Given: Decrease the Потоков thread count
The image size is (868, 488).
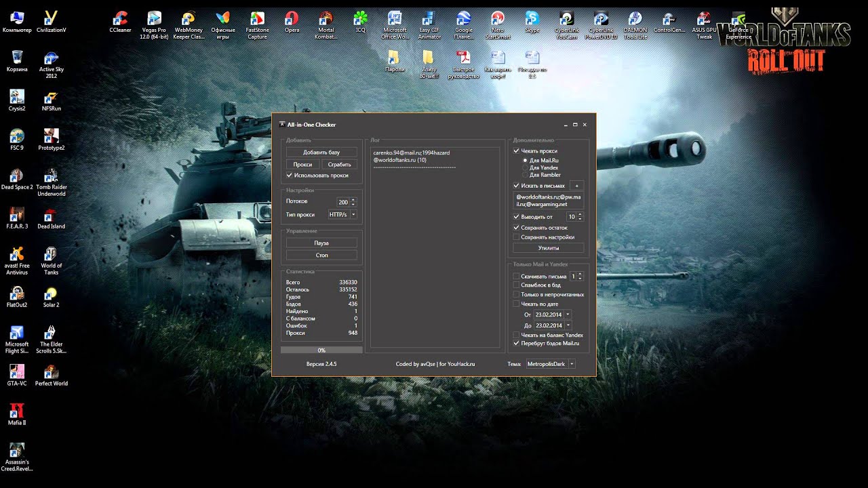Looking at the screenshot, I should tap(353, 204).
